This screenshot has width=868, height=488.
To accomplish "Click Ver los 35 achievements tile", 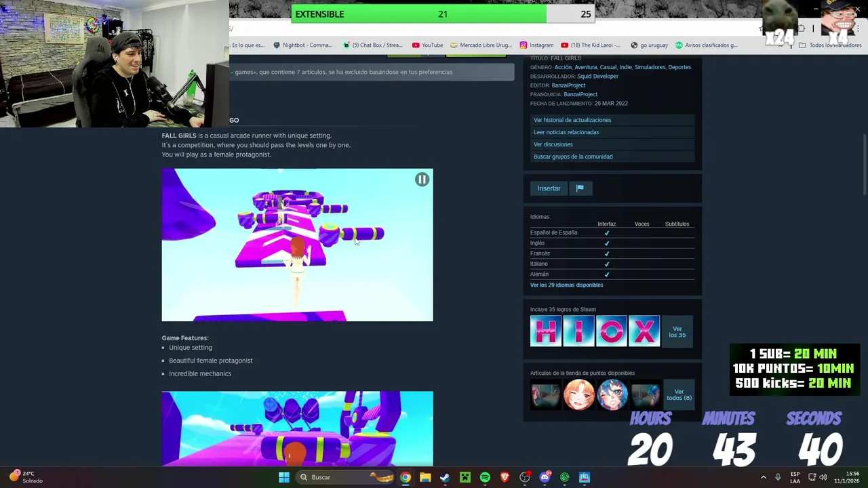I will tap(677, 331).
